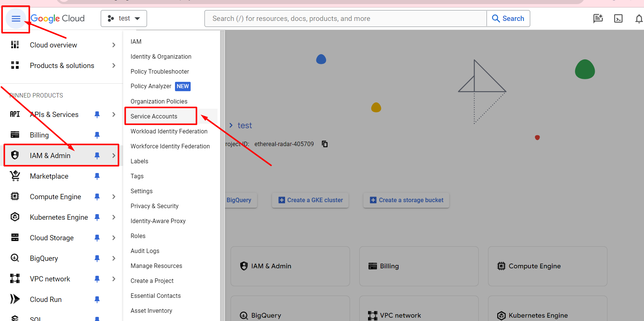Expand Compute Engine submenu chevron
Image resolution: width=644 pixels, height=321 pixels.
(114, 197)
